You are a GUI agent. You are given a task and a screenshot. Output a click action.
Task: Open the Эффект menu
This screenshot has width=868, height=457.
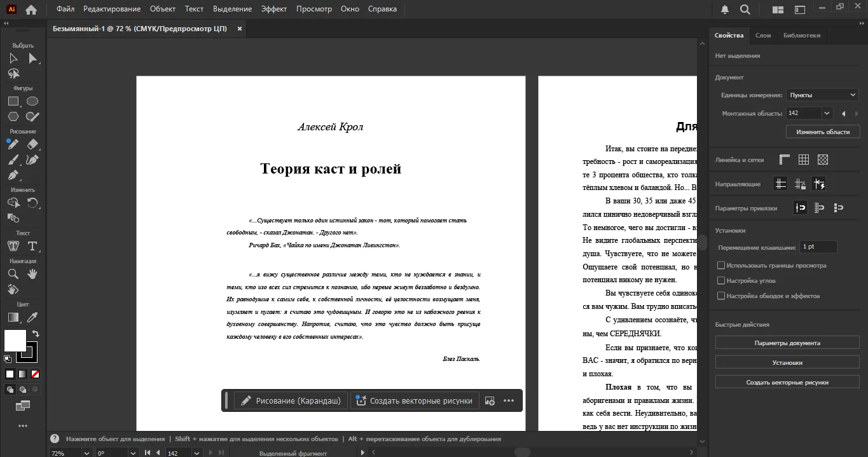pos(273,9)
